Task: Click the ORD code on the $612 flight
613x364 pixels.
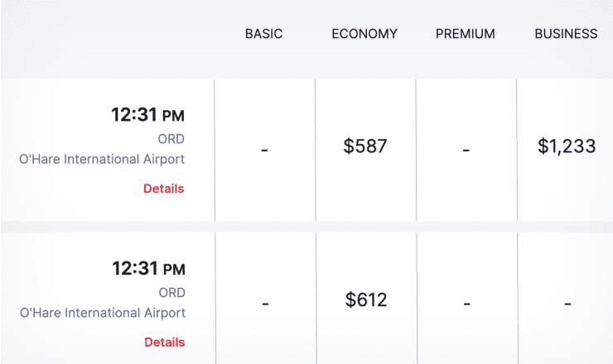Action: click(171, 293)
